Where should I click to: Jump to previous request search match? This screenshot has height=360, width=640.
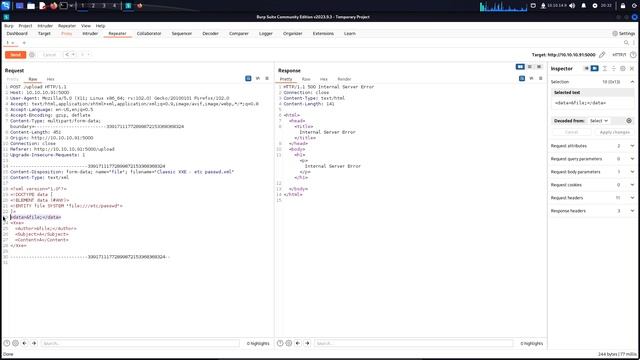pos(24,343)
